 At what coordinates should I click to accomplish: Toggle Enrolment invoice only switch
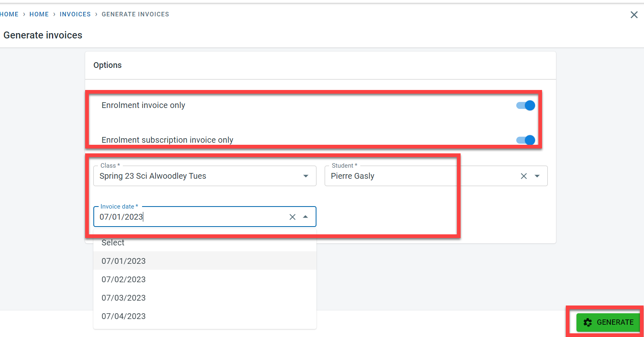pyautogui.click(x=526, y=106)
